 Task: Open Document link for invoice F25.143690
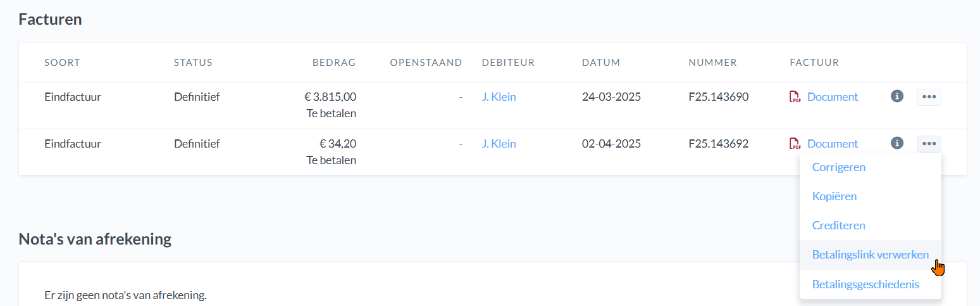(833, 97)
